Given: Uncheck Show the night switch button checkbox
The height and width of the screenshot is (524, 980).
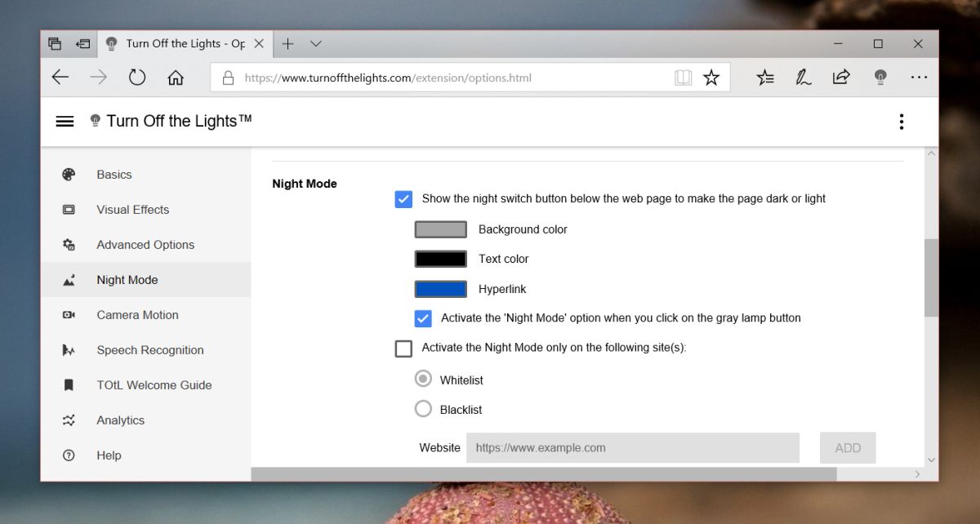Looking at the screenshot, I should [x=403, y=198].
